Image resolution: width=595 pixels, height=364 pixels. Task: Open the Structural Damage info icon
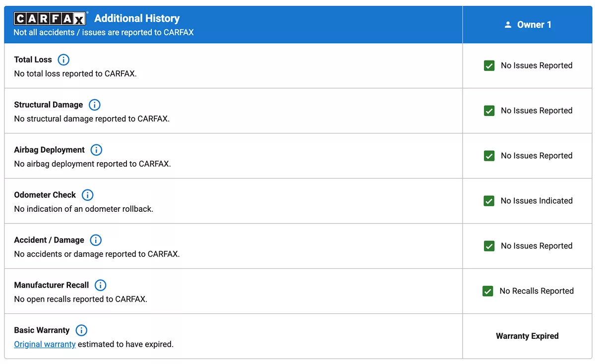pos(94,105)
